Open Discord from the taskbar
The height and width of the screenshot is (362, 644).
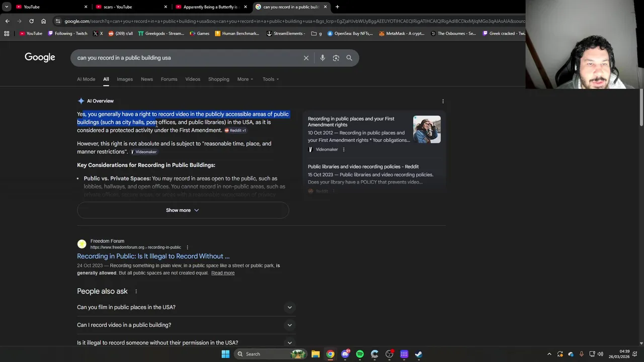(345, 354)
